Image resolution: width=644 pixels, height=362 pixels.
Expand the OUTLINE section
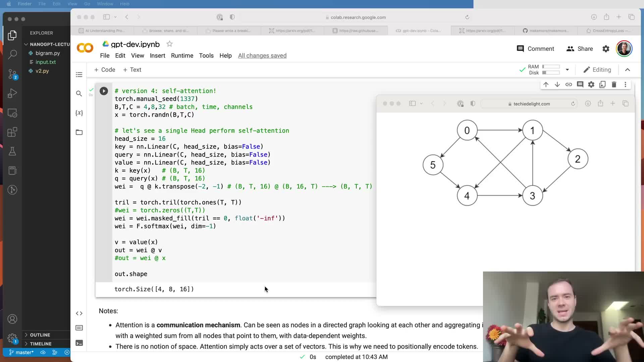40,335
